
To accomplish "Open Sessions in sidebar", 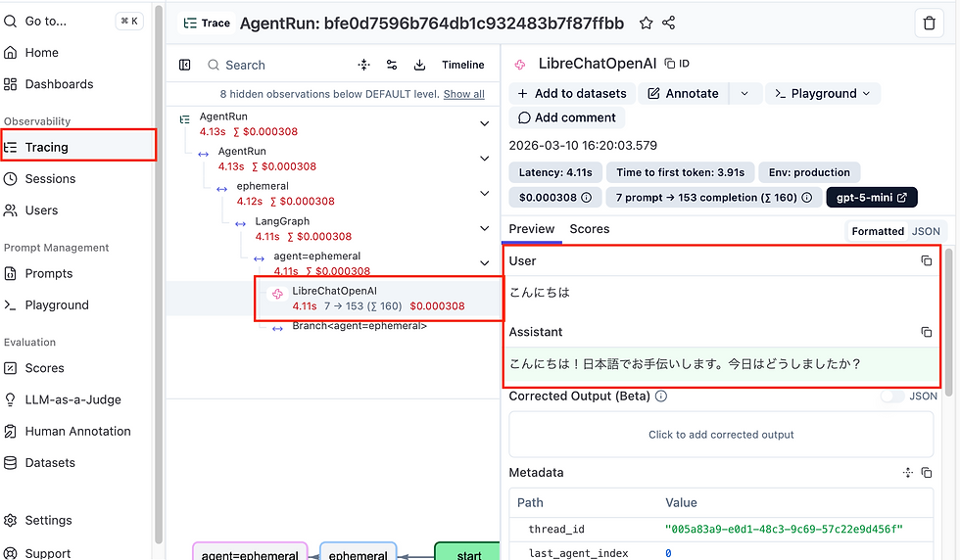I will [50, 179].
